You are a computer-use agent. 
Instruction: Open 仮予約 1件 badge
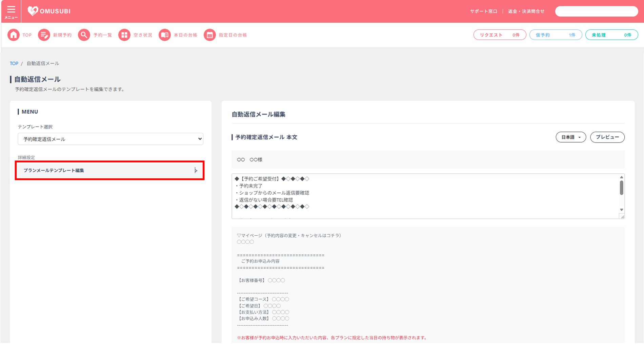(x=556, y=35)
